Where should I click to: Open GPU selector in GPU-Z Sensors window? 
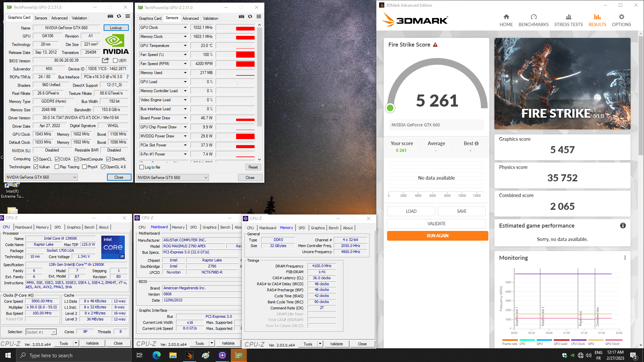point(173,178)
